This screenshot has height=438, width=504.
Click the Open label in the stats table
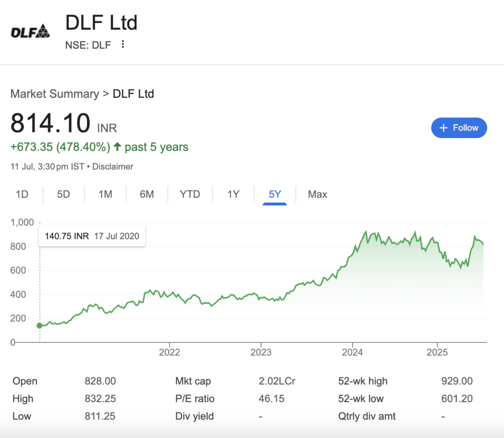[25, 381]
